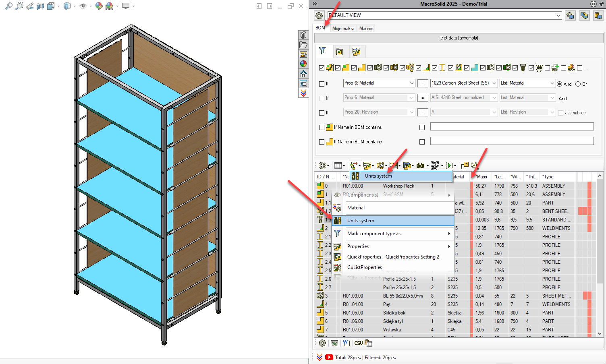The width and height of the screenshot is (606, 364).
Task: Open the Custom Properties task pane icon
Action: pyautogui.click(x=303, y=83)
